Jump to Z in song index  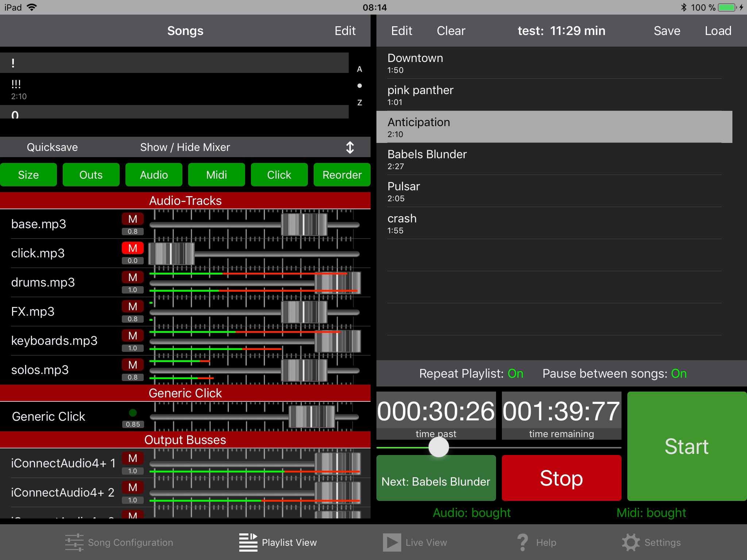359,103
